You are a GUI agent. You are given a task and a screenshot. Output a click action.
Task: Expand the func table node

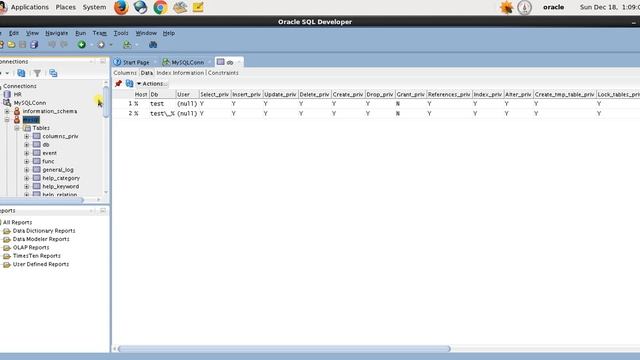27,162
